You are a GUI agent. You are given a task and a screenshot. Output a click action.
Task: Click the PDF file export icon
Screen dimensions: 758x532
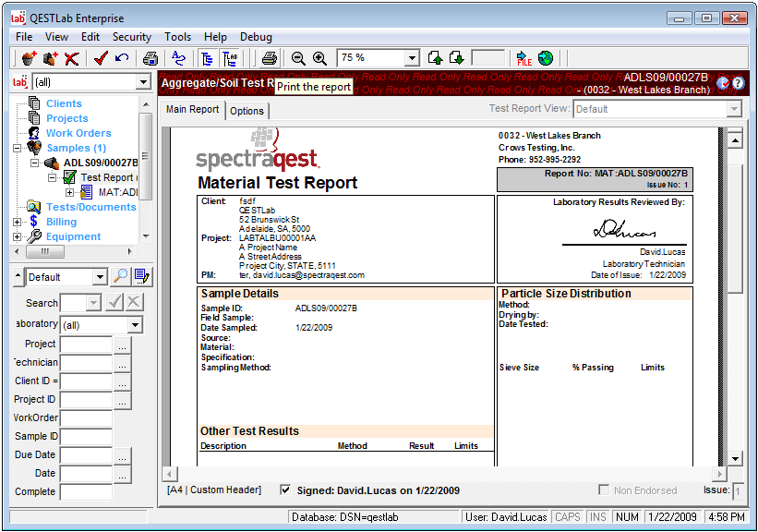coord(524,58)
